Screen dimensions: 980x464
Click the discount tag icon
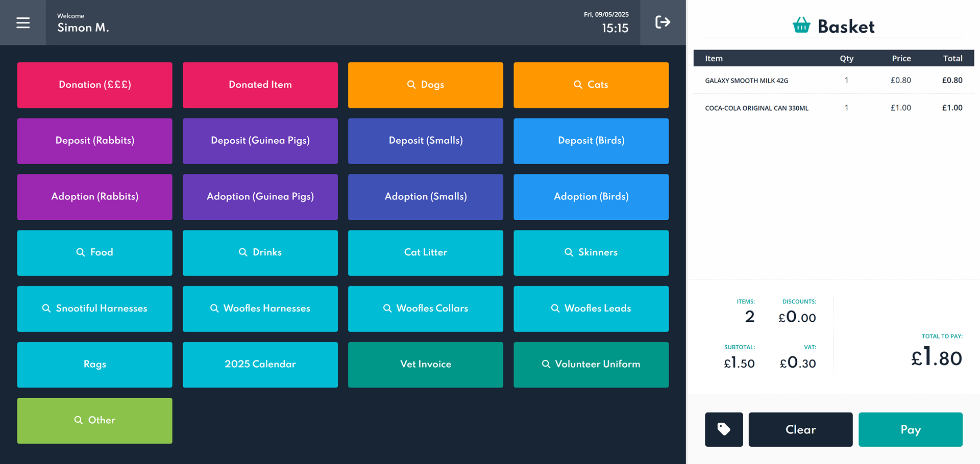[724, 429]
